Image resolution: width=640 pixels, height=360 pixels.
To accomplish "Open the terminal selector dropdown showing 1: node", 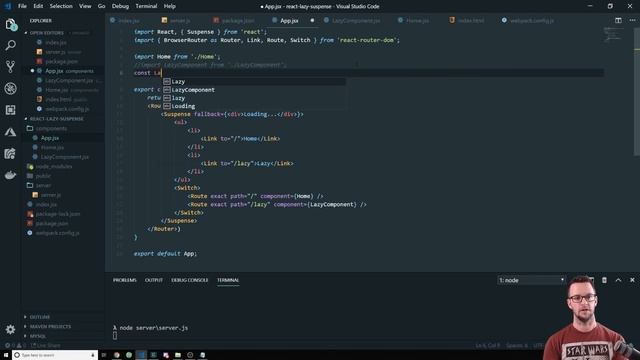I will tap(531, 280).
